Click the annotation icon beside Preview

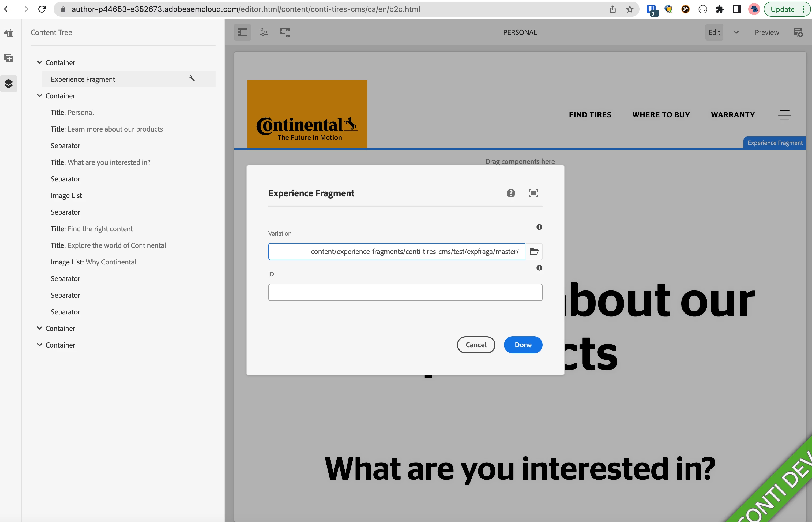pyautogui.click(x=798, y=32)
